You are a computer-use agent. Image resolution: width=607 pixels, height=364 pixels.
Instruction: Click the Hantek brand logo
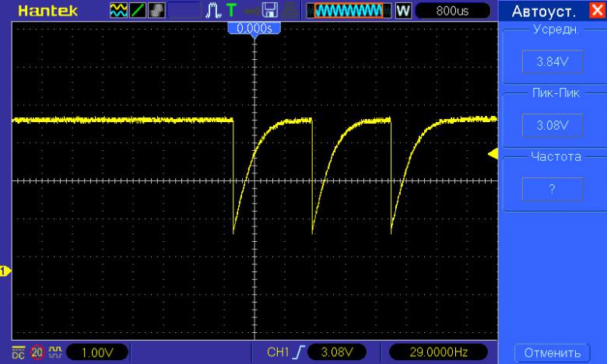tap(47, 11)
